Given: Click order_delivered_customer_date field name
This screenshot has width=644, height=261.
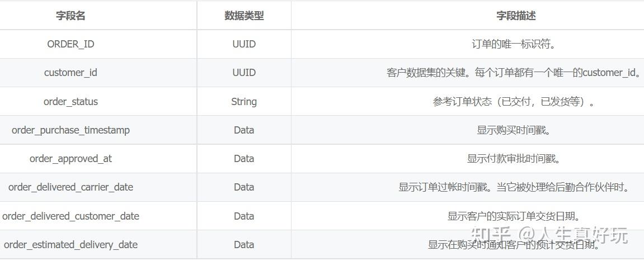Looking at the screenshot, I should click(x=70, y=216).
